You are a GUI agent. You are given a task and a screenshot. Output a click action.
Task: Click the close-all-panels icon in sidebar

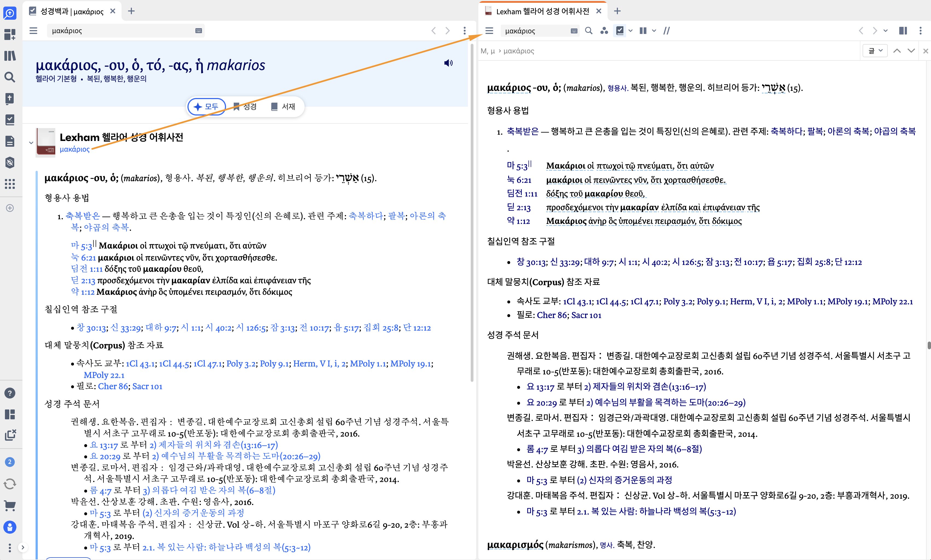point(10,435)
